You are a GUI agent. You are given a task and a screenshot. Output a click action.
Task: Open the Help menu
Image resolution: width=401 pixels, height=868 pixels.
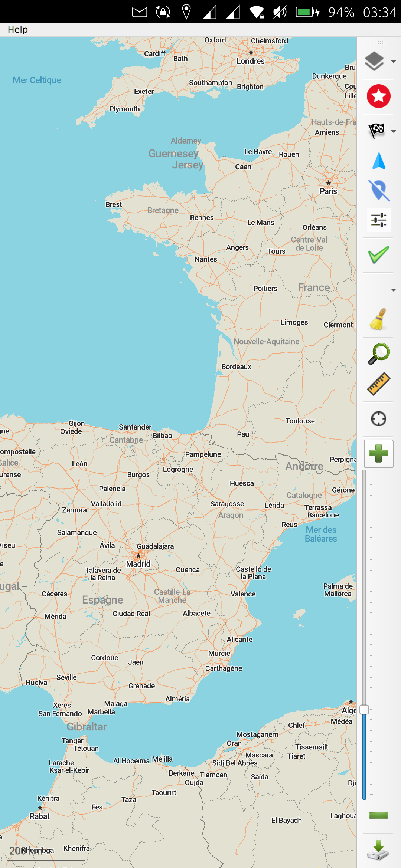pos(18,30)
